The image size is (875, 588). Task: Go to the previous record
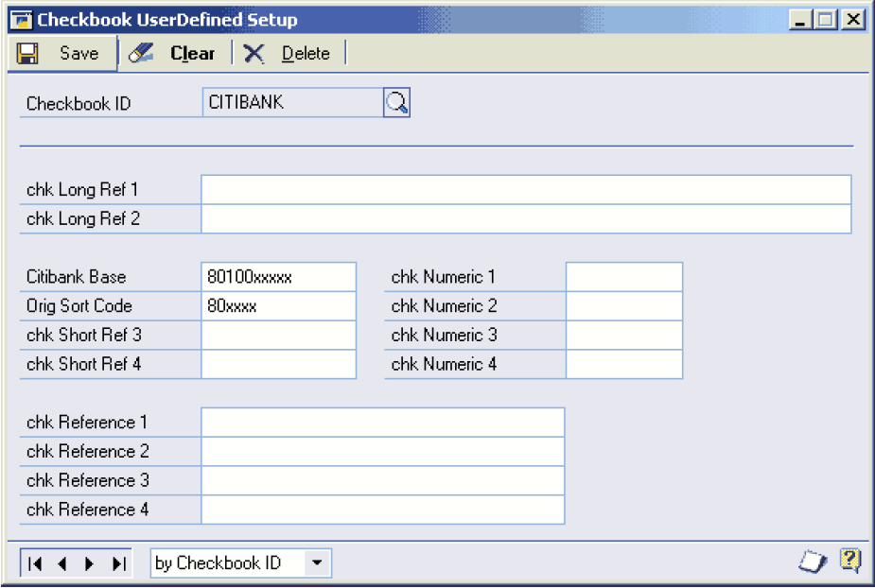point(62,563)
